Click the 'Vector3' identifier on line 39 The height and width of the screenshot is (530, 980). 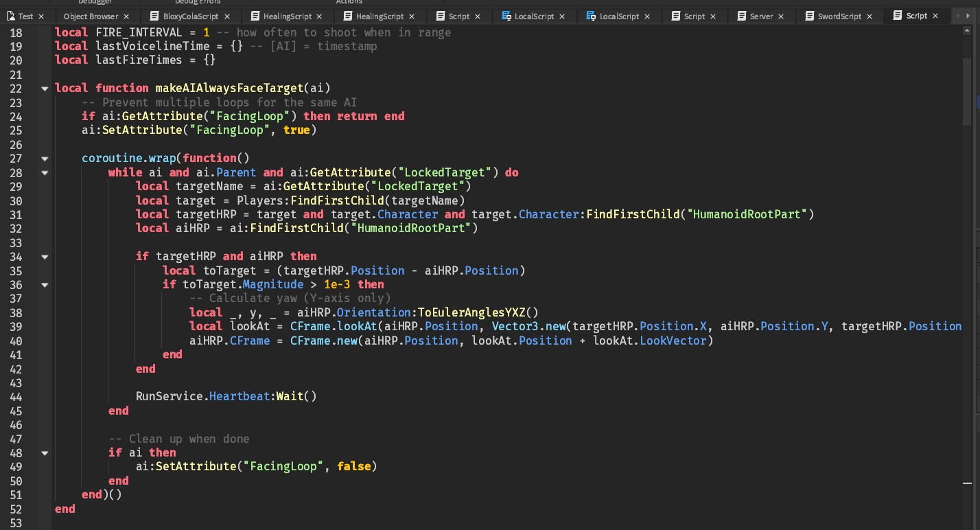click(x=515, y=326)
